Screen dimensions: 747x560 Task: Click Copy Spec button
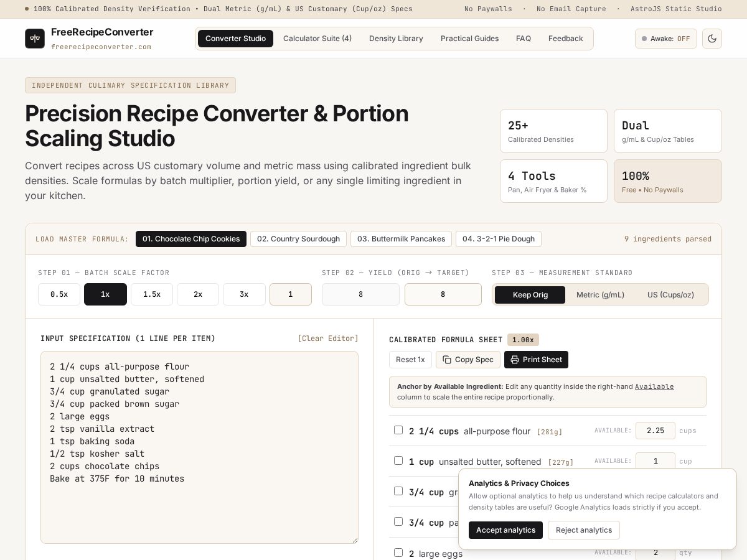[x=468, y=360]
